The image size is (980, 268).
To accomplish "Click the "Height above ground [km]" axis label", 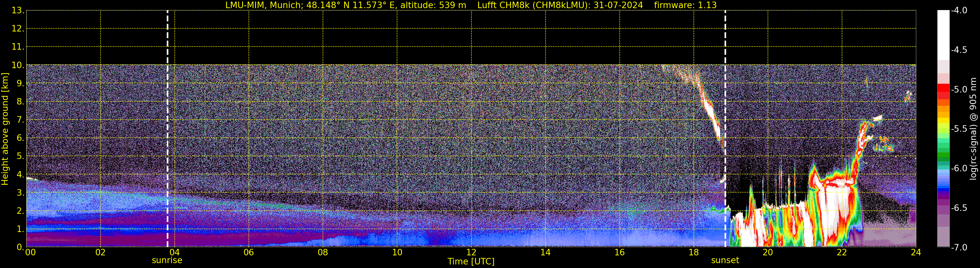I will click(5, 129).
